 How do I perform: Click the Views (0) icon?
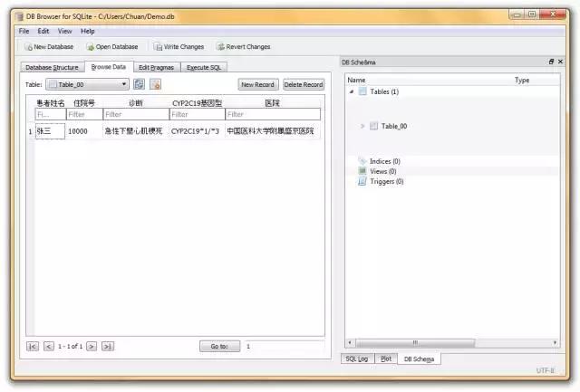click(362, 171)
